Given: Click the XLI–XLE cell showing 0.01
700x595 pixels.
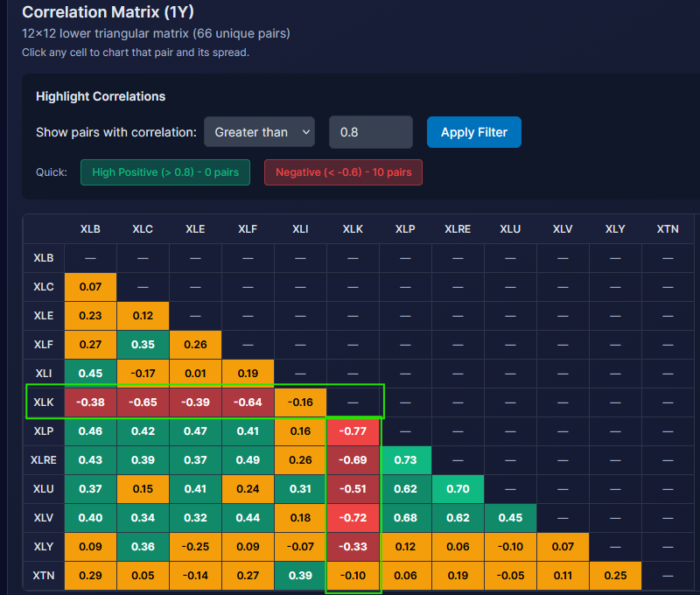Looking at the screenshot, I should 195,374.
